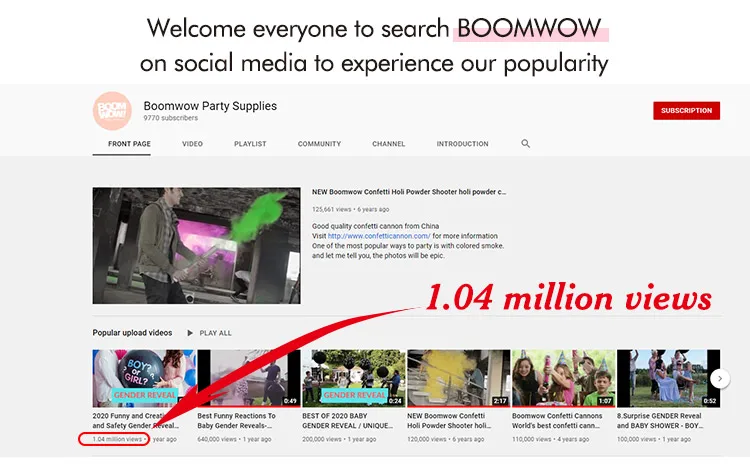750x472 pixels.
Task: Switch to the FRONT PAGE tab
Action: [x=129, y=144]
